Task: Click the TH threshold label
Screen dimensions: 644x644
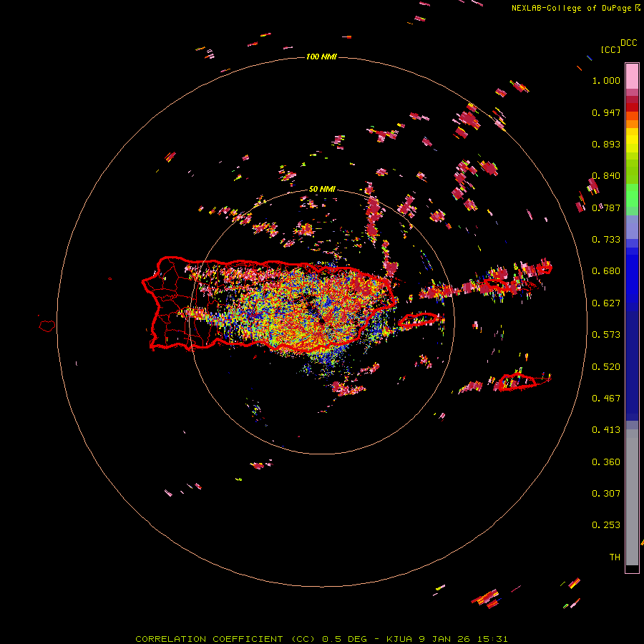Action: click(x=615, y=557)
